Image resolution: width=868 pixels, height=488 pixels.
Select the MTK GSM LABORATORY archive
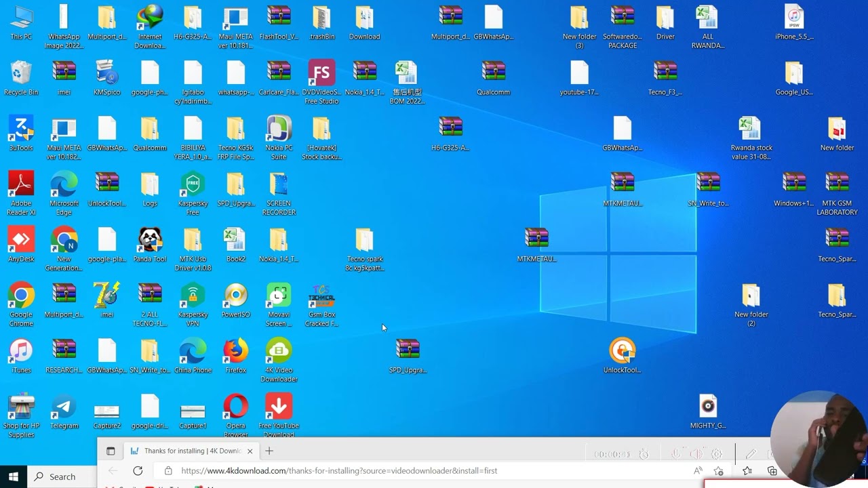point(837,193)
